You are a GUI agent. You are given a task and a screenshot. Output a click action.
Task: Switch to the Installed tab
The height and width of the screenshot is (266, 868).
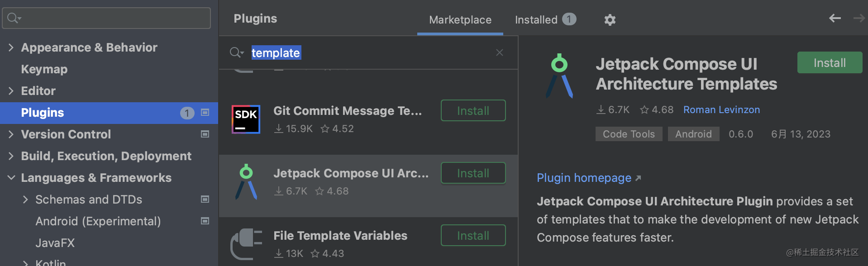click(544, 20)
